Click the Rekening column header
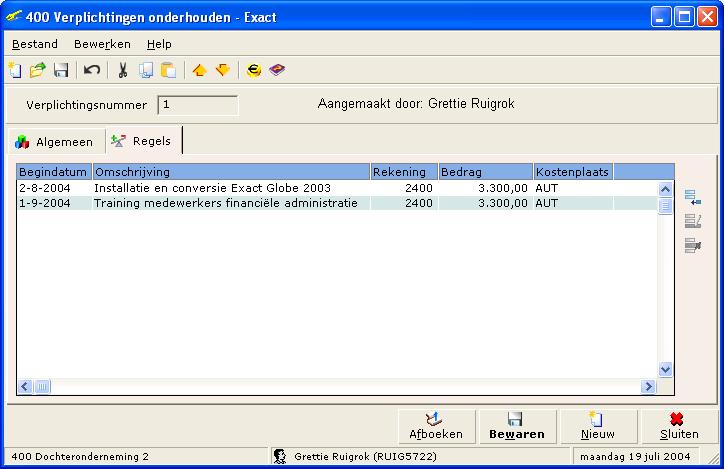 (x=404, y=172)
